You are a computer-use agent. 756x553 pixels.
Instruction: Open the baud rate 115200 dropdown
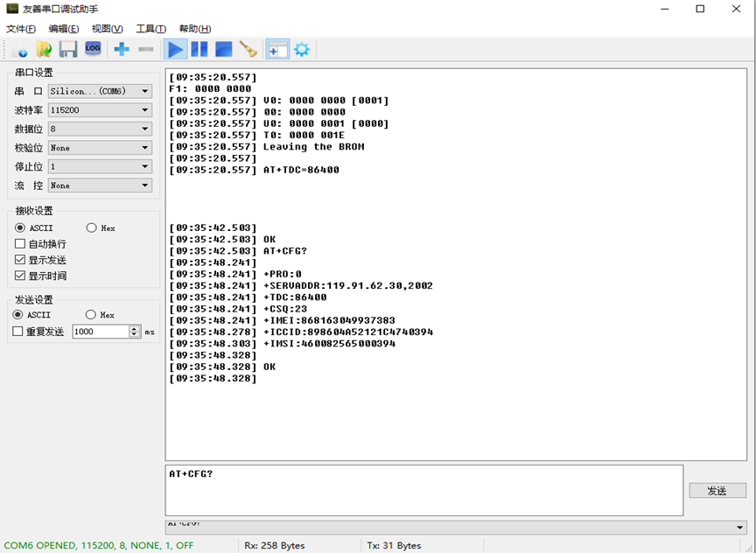click(x=101, y=110)
